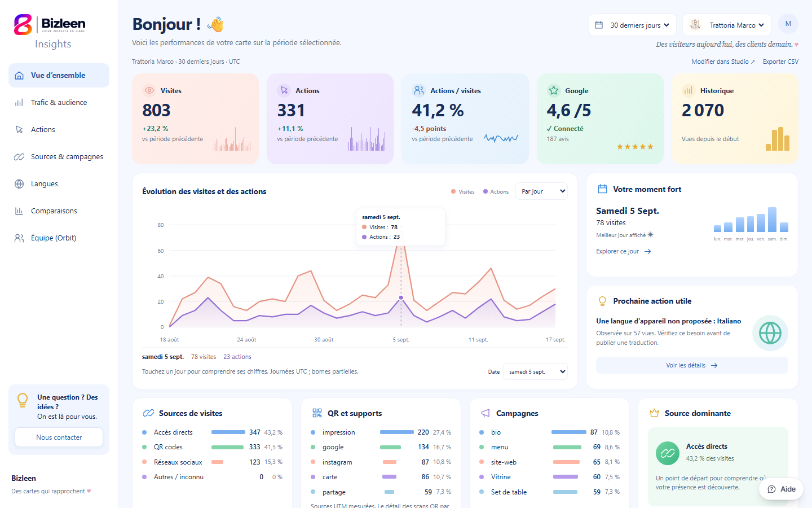
Task: Click the megaphone icon next to Campagnes
Action: [486, 413]
